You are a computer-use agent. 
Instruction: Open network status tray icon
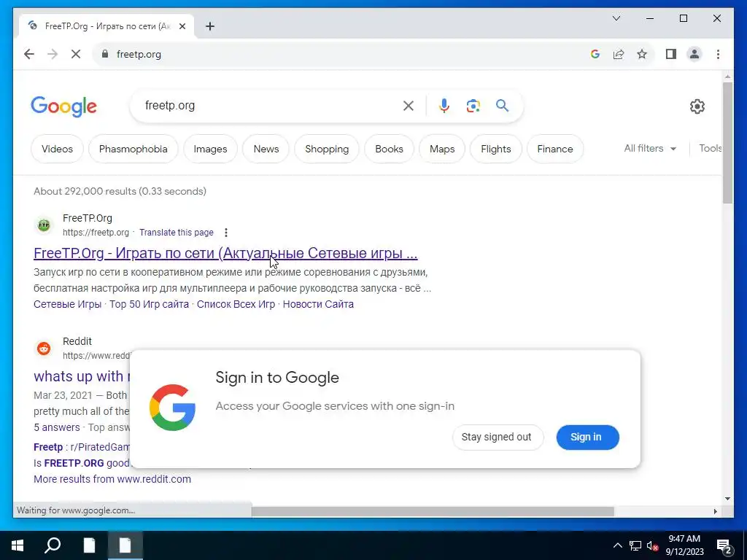(635, 545)
